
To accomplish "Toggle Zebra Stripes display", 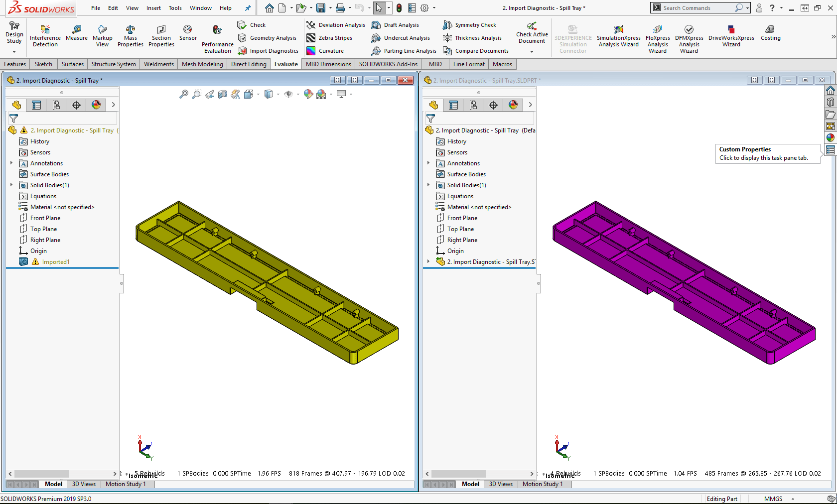I will [x=329, y=38].
